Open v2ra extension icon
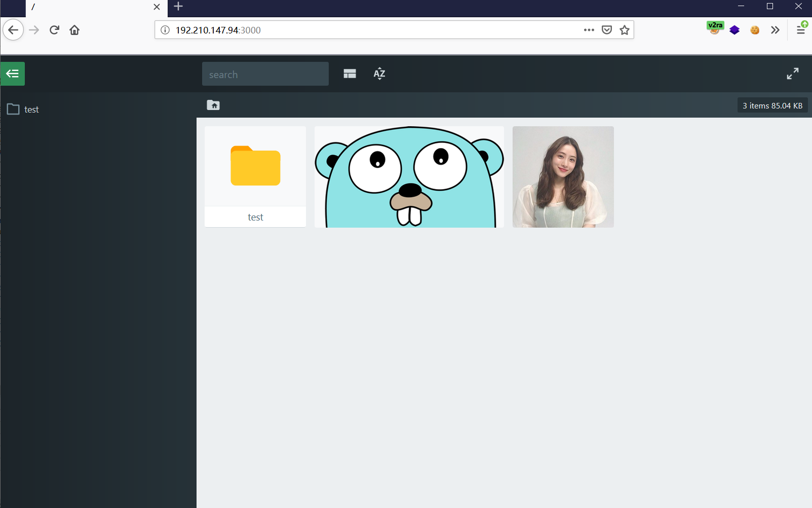 tap(715, 29)
